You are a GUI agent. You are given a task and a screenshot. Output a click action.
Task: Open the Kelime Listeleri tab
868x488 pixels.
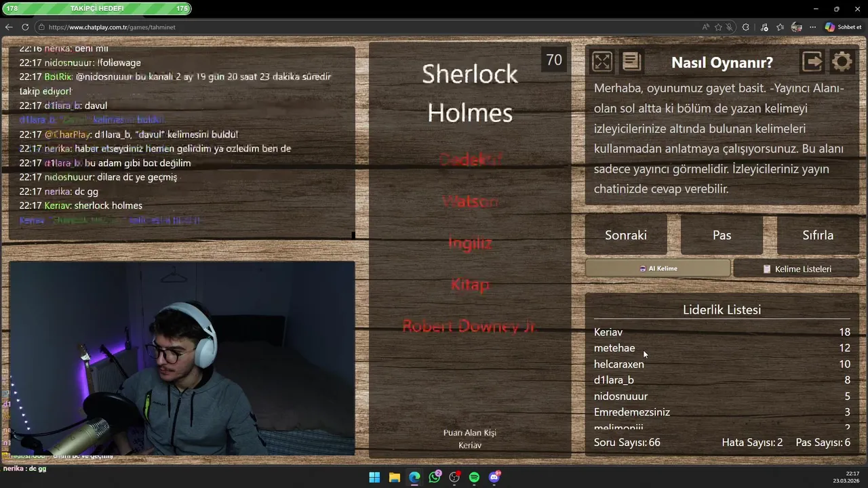tap(797, 268)
